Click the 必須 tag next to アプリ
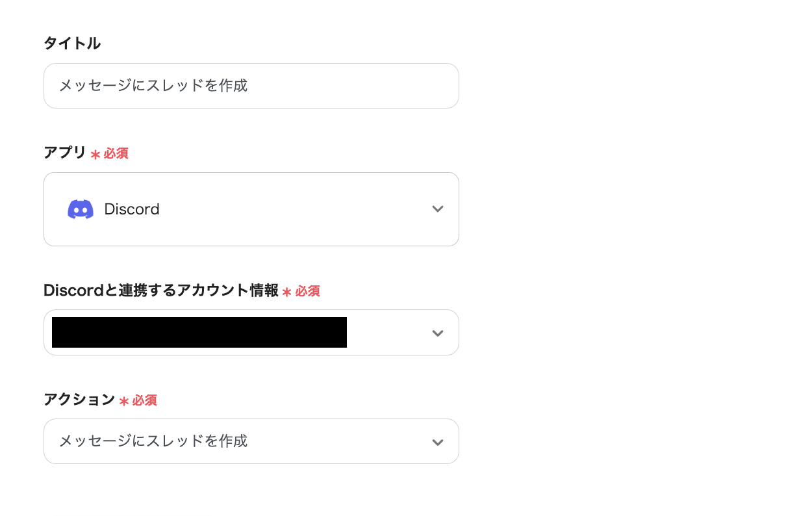The width and height of the screenshot is (812, 516). pyautogui.click(x=116, y=153)
